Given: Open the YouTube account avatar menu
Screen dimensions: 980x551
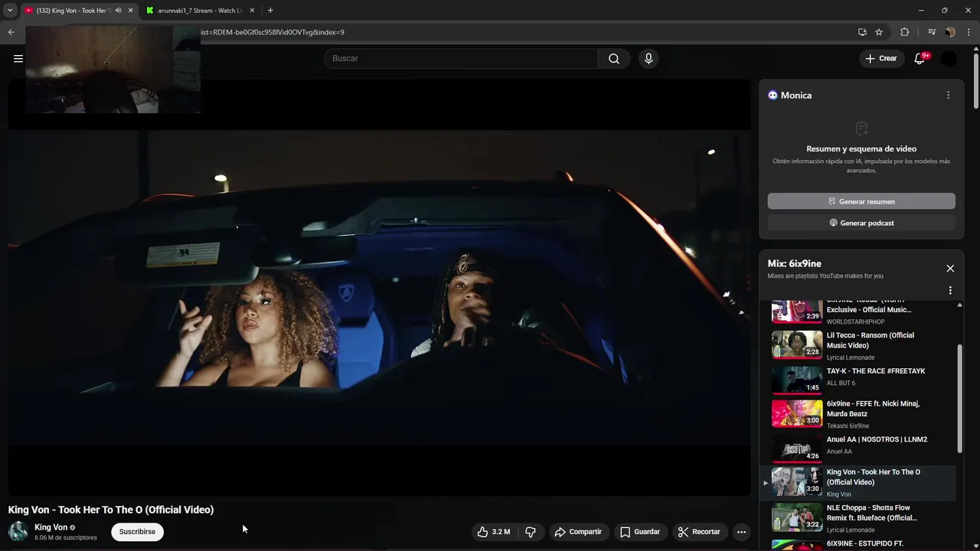Looking at the screenshot, I should pyautogui.click(x=949, y=59).
